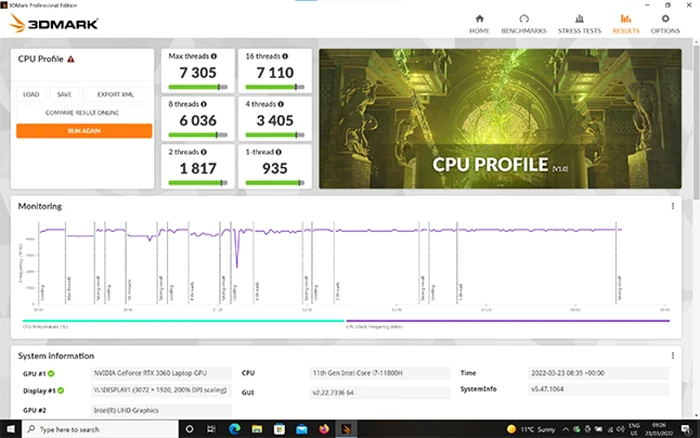Click the 7 305 Max threads score
700x438 pixels.
click(x=198, y=73)
